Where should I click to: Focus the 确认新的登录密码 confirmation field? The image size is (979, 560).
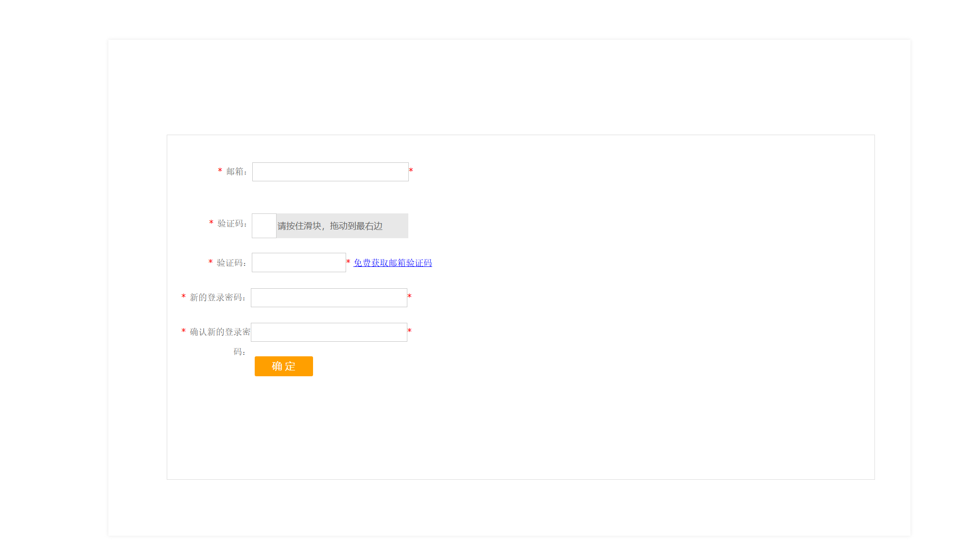pyautogui.click(x=329, y=332)
